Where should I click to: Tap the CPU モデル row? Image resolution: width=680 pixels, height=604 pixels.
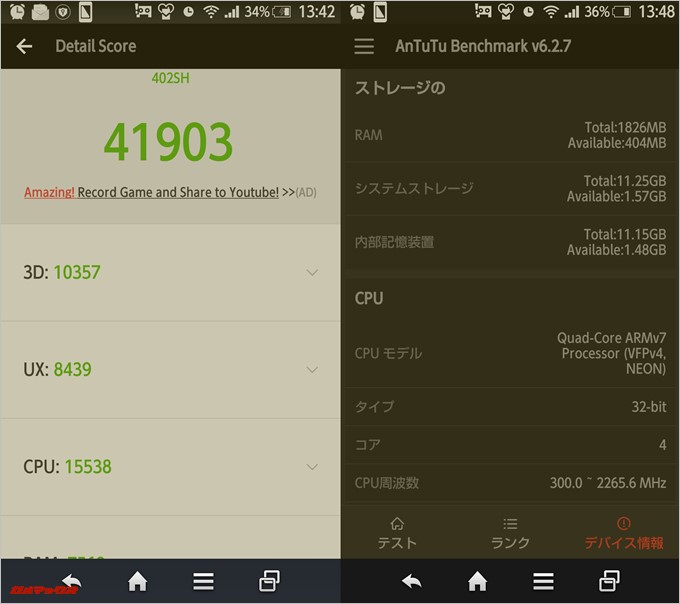coord(510,353)
